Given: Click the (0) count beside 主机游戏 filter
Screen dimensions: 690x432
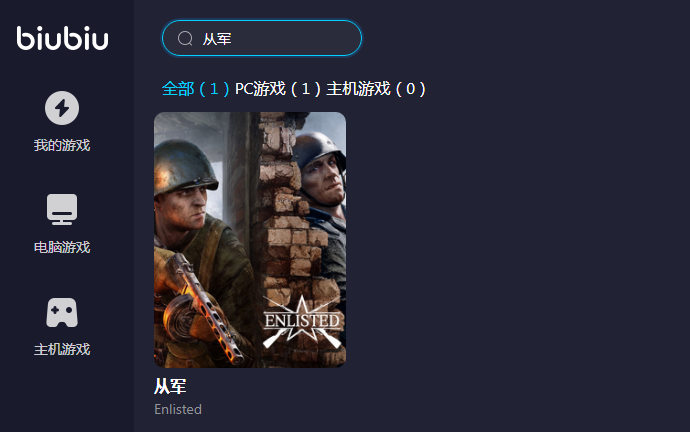Looking at the screenshot, I should coord(410,89).
